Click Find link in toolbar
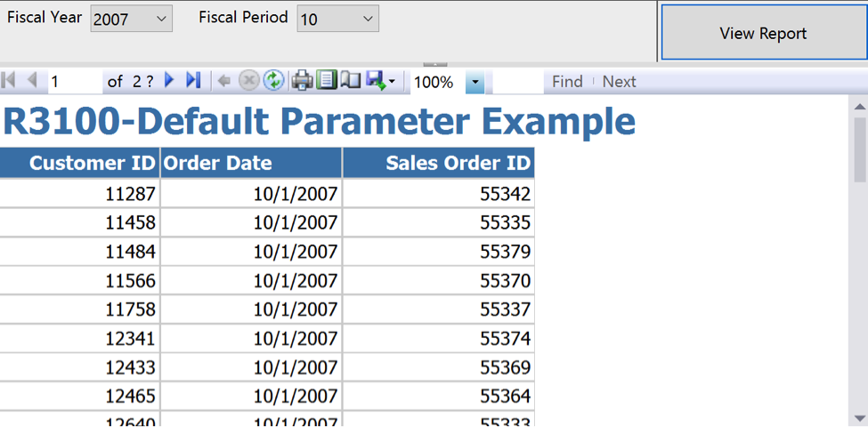Screen dimensions: 868x427 (567, 82)
